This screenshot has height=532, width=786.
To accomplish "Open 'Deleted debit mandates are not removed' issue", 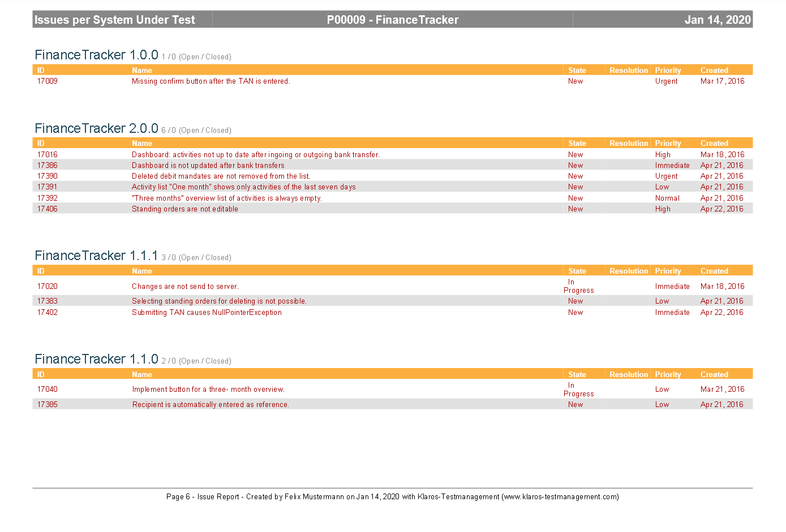I will point(221,176).
